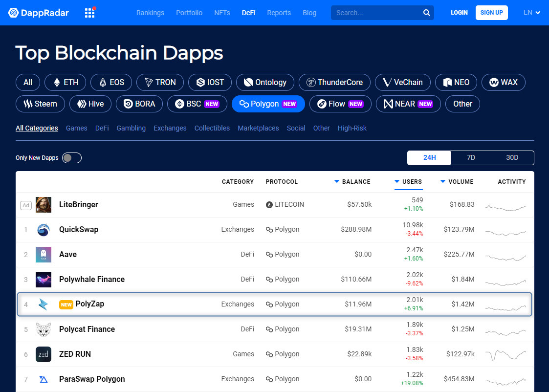
Task: Click the LOGIN link
Action: 459,13
